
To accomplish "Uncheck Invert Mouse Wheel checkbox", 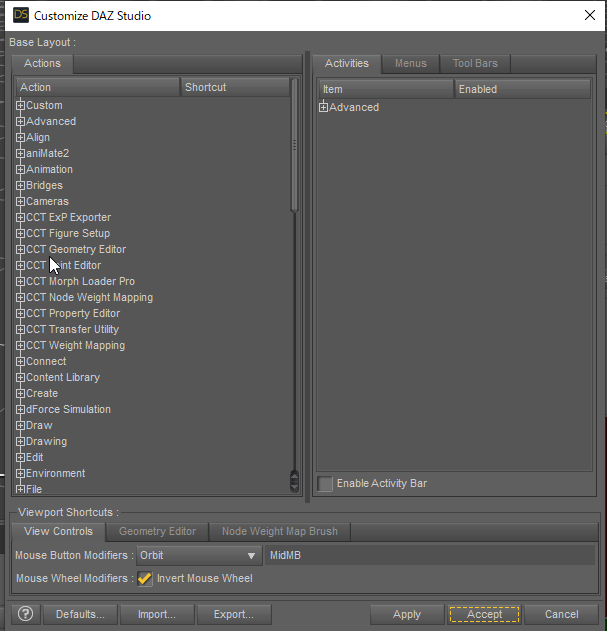I will (x=145, y=578).
